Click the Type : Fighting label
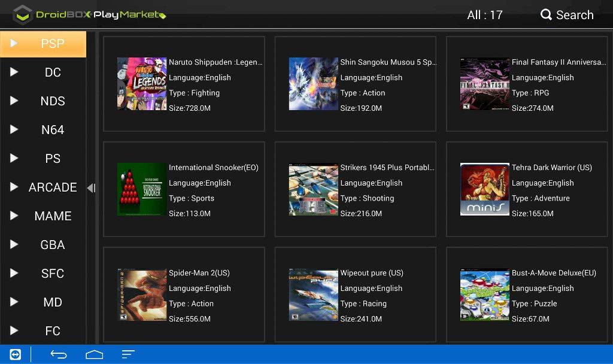This screenshot has height=364, width=613. [195, 93]
